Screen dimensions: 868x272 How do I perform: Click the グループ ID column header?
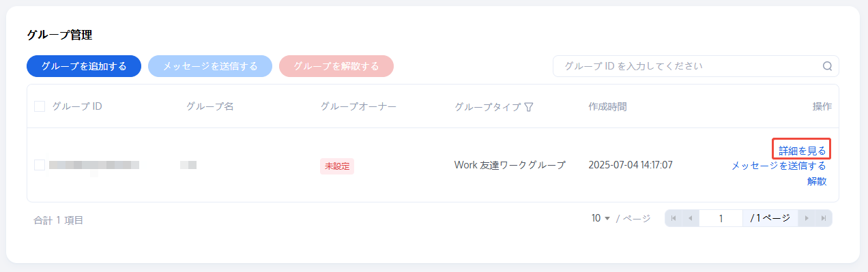(x=77, y=106)
